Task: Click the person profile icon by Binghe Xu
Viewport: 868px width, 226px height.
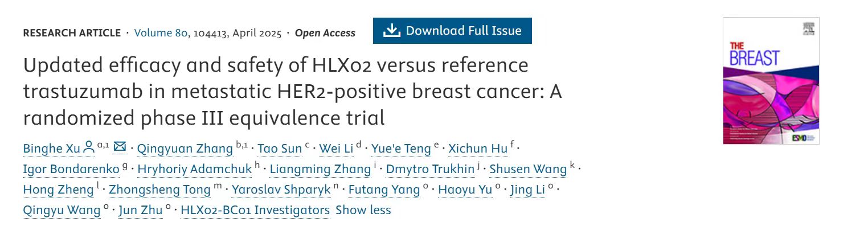Action: pos(89,147)
